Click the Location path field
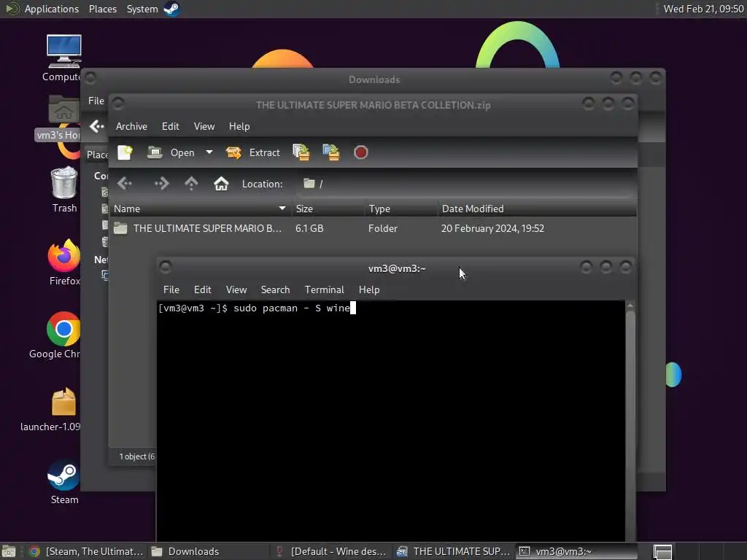This screenshot has width=747, height=560. coord(466,184)
